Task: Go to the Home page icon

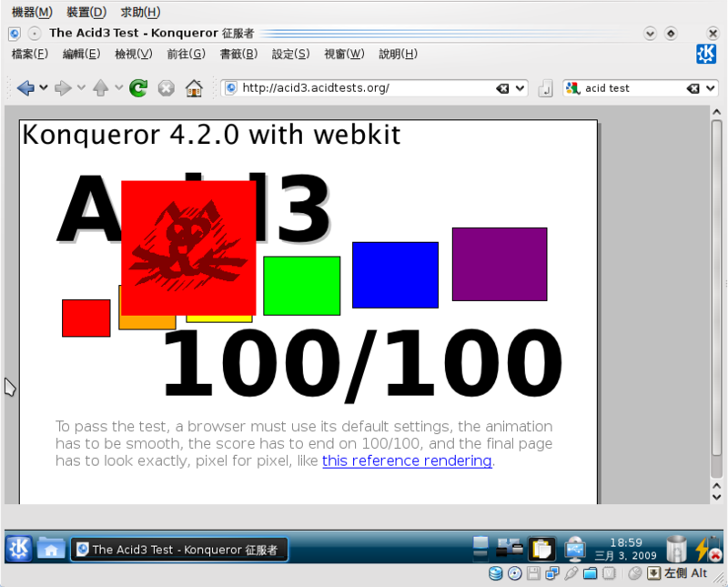Action: 194,88
